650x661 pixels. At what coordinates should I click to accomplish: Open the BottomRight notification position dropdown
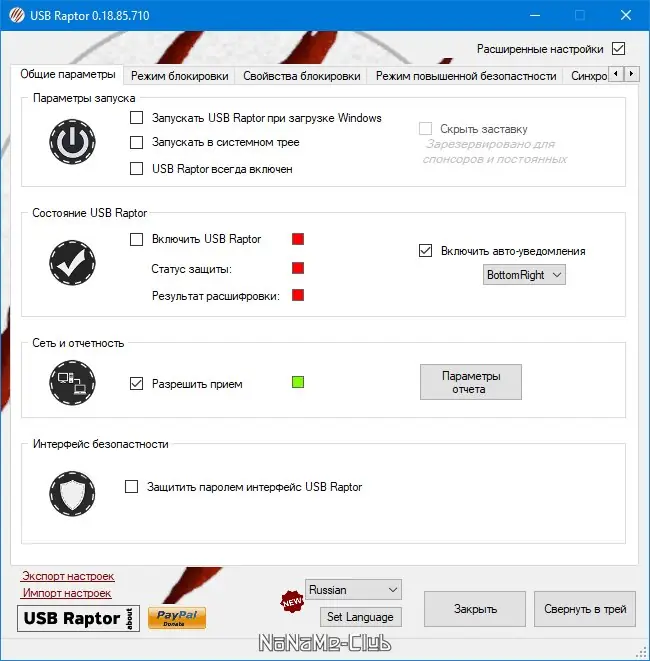click(x=524, y=275)
